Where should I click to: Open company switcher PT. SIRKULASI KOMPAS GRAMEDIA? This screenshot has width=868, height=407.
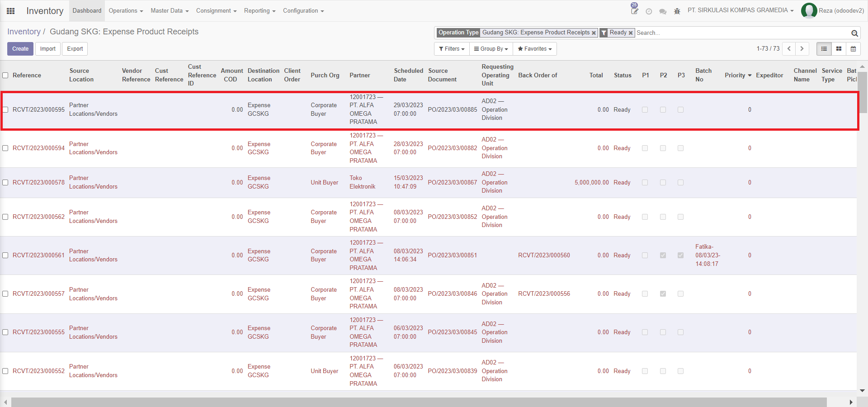741,10
